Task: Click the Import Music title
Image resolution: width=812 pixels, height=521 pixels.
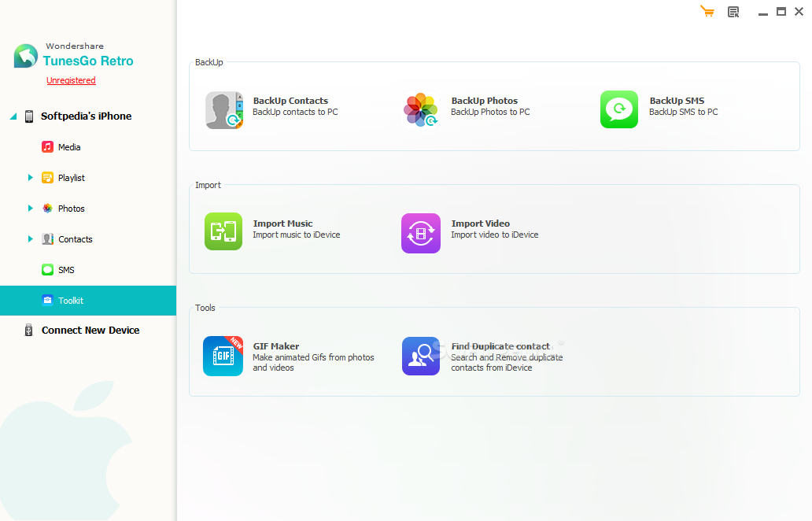Action: pyautogui.click(x=282, y=224)
